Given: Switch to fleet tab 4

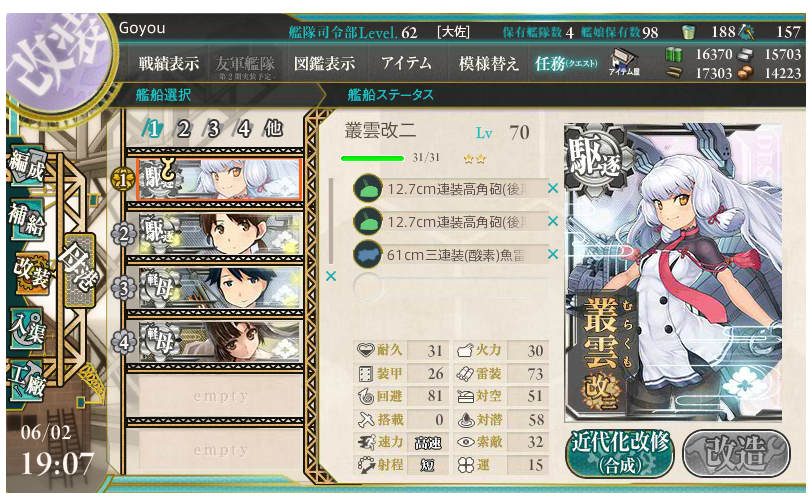Looking at the screenshot, I should pyautogui.click(x=243, y=129).
